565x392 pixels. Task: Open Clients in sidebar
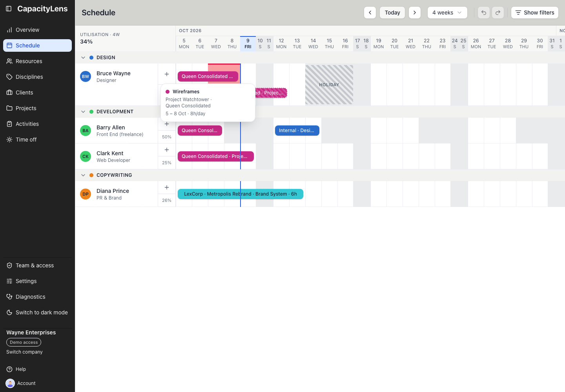click(37, 93)
